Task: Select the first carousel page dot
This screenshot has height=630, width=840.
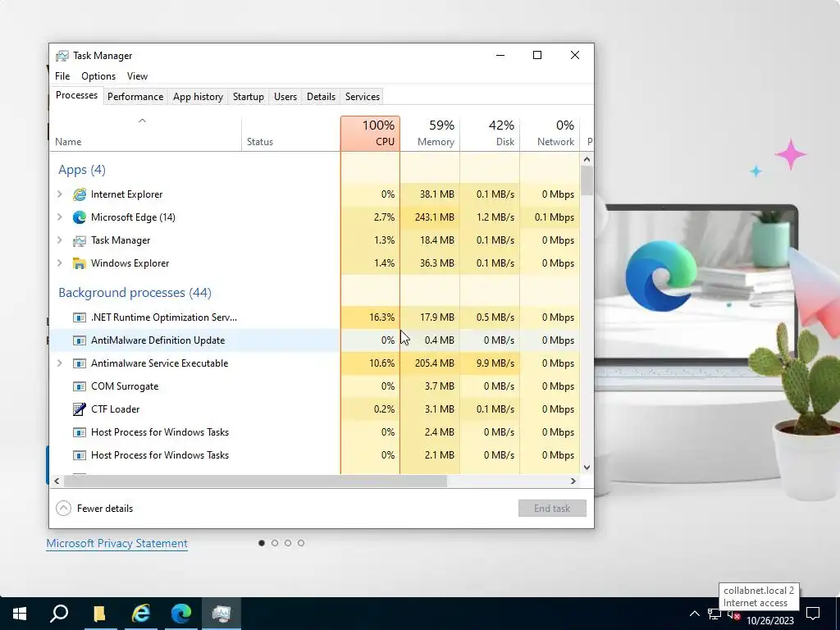Action: point(262,543)
